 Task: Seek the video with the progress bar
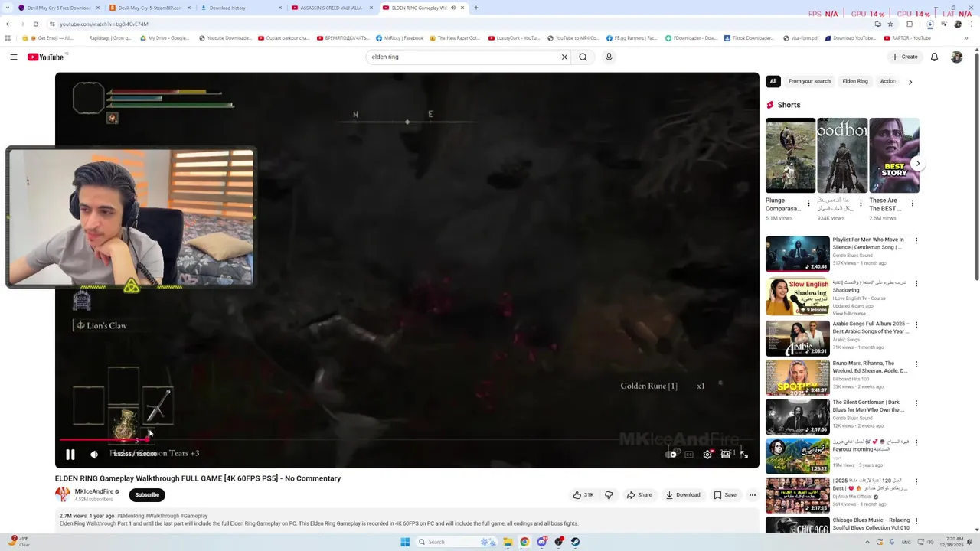pos(407,440)
